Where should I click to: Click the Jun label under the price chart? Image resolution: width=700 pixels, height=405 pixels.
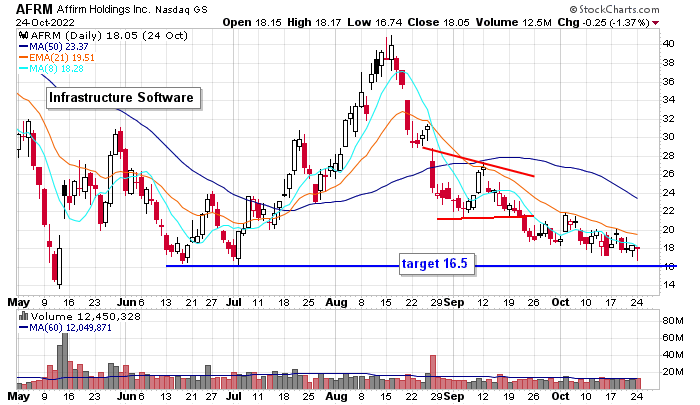click(127, 302)
